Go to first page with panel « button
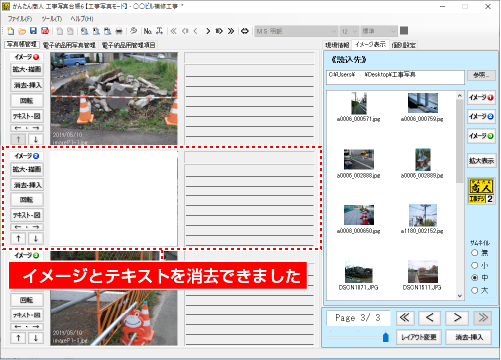This screenshot has width=501, height=360. click(x=405, y=318)
